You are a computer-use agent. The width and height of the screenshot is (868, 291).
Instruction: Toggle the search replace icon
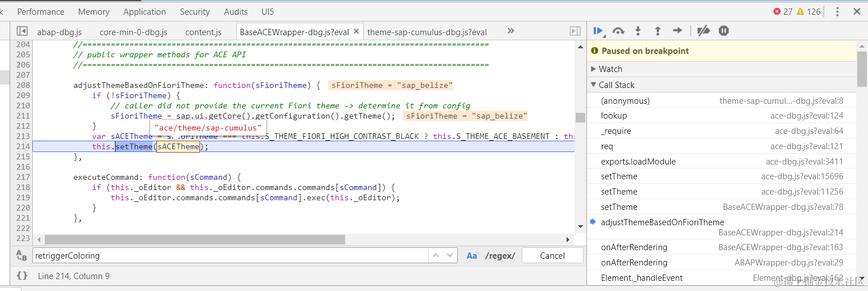click(x=22, y=255)
